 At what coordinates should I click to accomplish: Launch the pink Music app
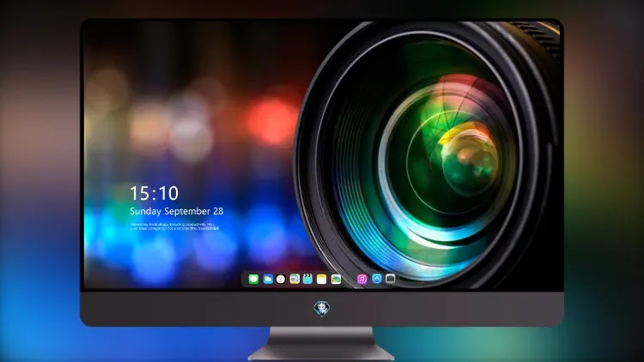click(361, 279)
